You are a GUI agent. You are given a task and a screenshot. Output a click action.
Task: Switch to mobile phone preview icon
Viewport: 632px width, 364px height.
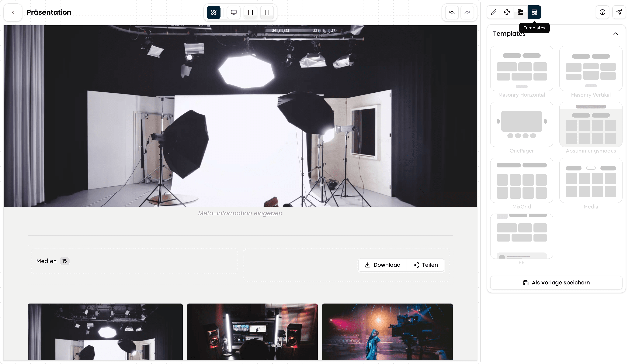point(267,12)
